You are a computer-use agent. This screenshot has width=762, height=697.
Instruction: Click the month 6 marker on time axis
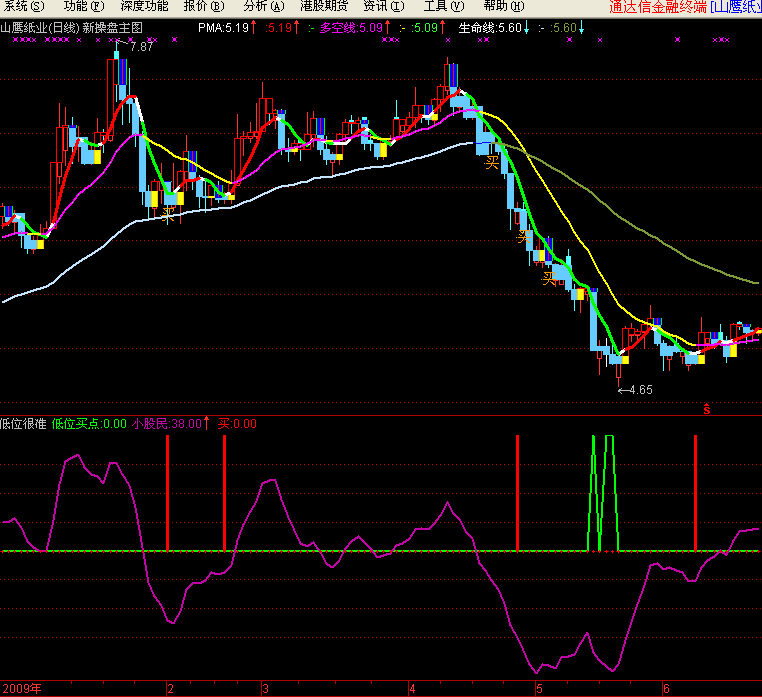pyautogui.click(x=666, y=689)
